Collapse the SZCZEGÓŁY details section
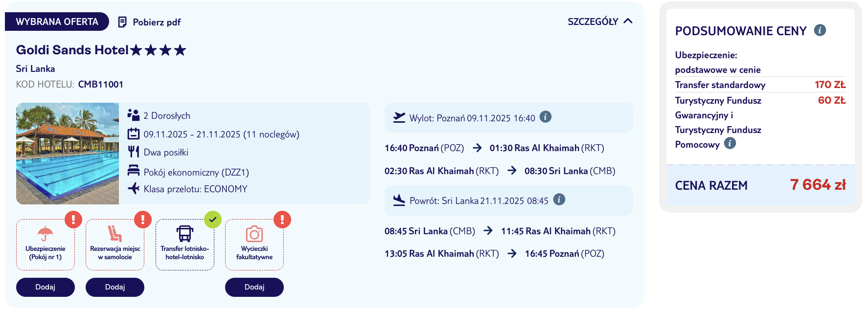The image size is (868, 312). [600, 22]
